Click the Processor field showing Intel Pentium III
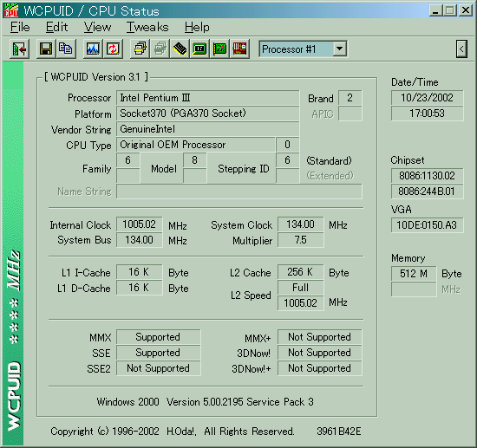This screenshot has height=448, width=477. [208, 98]
